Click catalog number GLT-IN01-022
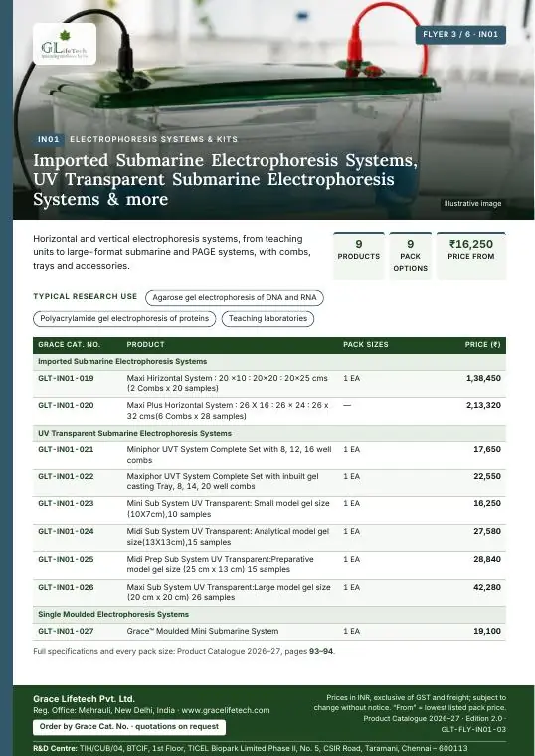The width and height of the screenshot is (535, 756). point(66,476)
